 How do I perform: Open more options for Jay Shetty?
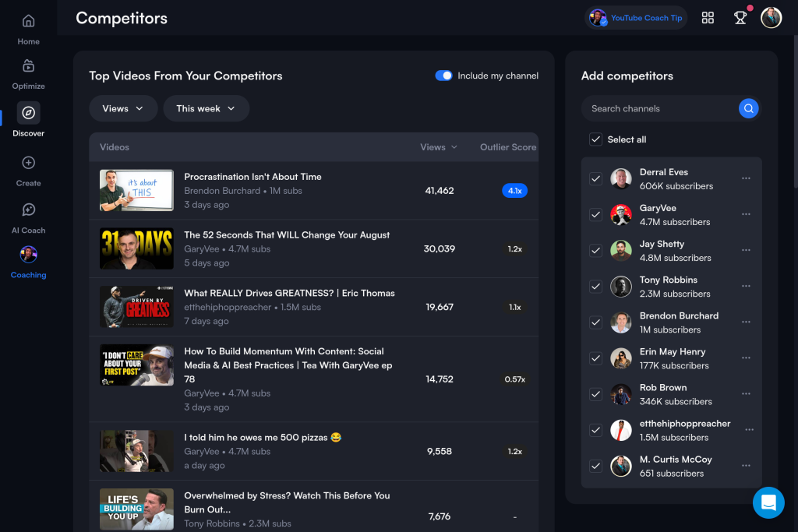(x=746, y=250)
